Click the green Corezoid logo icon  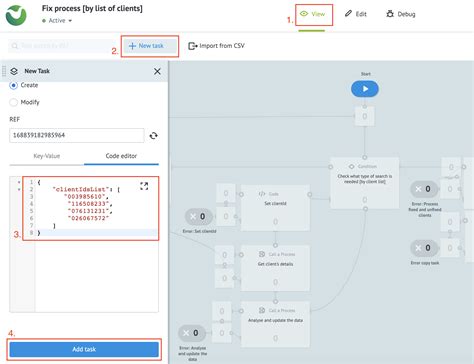point(16,15)
